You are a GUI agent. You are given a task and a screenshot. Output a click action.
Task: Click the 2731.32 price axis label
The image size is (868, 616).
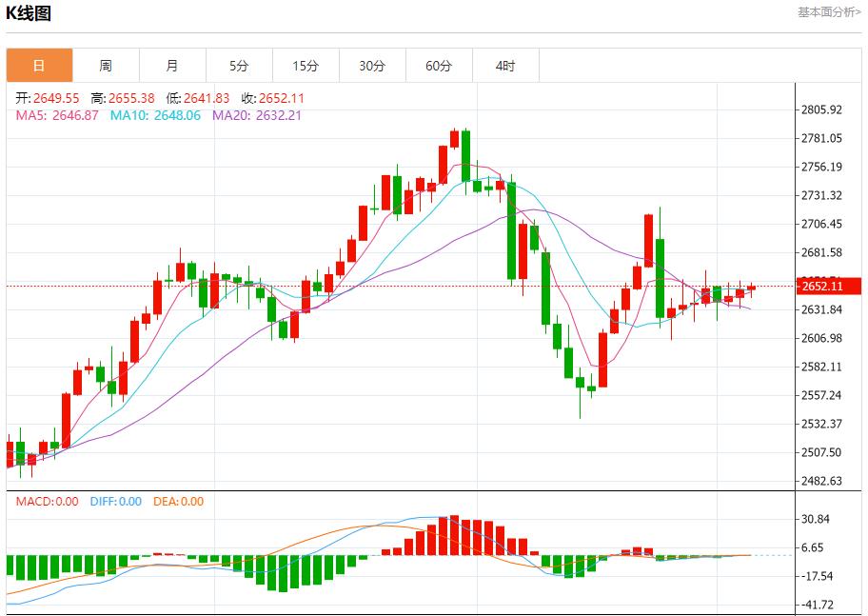pyautogui.click(x=821, y=195)
